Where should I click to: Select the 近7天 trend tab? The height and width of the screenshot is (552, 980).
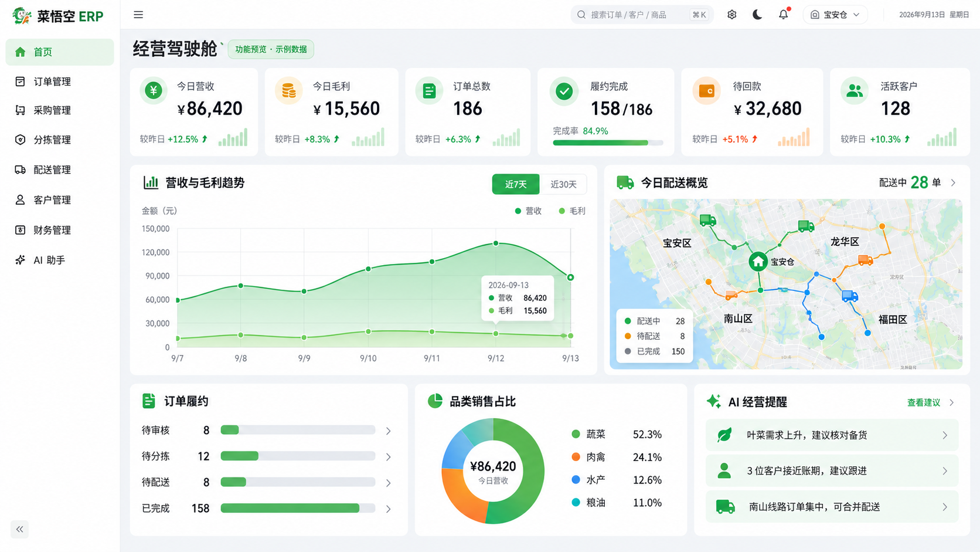coord(516,184)
